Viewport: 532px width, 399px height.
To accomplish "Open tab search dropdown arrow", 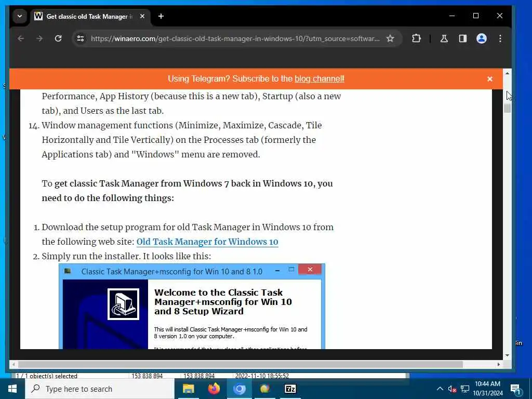I will click(20, 16).
